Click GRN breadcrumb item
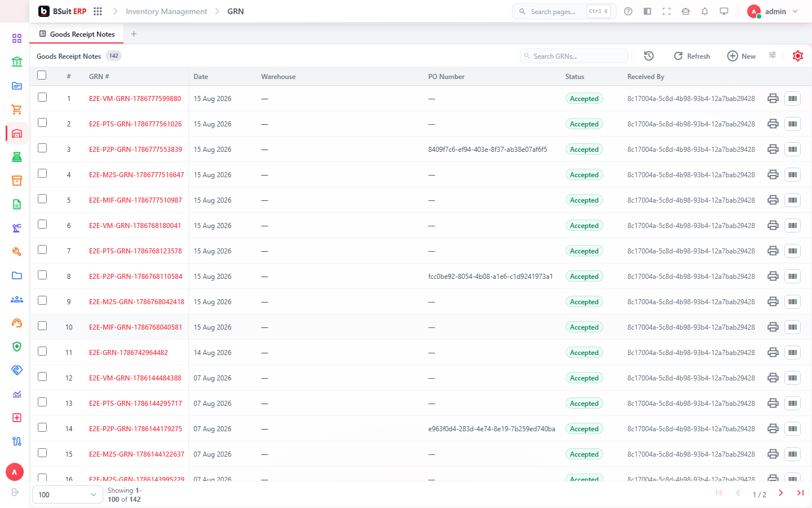Image resolution: width=812 pixels, height=508 pixels. (x=236, y=11)
